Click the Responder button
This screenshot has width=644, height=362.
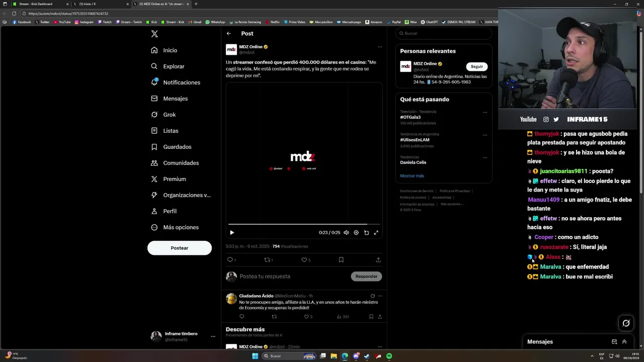coord(366,277)
